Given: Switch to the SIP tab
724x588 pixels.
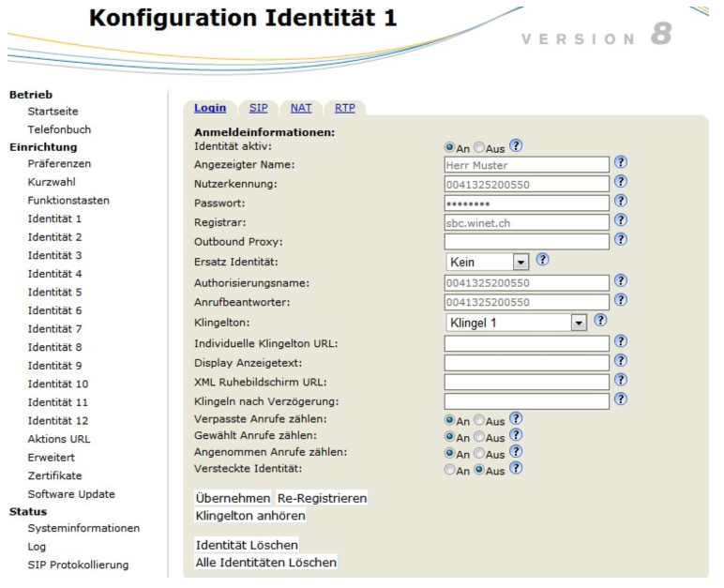Looking at the screenshot, I should (259, 108).
